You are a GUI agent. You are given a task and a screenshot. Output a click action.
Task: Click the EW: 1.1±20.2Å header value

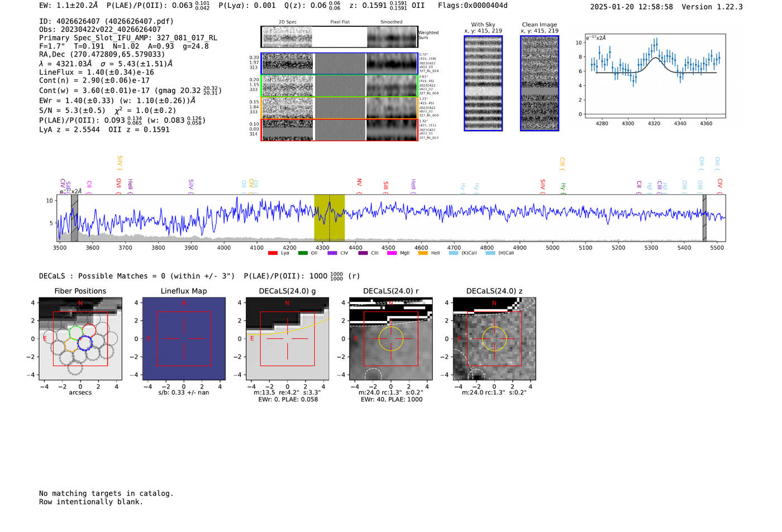(x=69, y=6)
